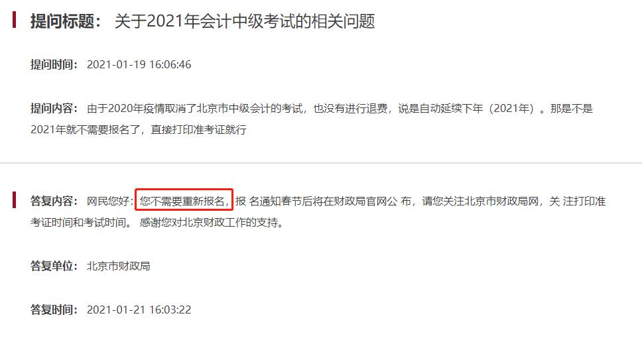Click the red bar beside 答复内容
The height and width of the screenshot is (344, 644).
click(15, 200)
